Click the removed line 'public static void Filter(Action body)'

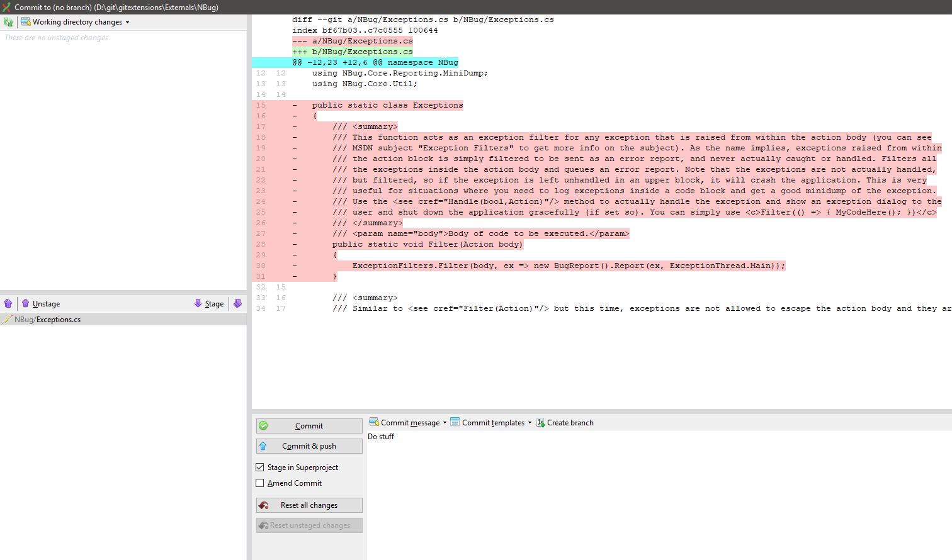click(428, 244)
